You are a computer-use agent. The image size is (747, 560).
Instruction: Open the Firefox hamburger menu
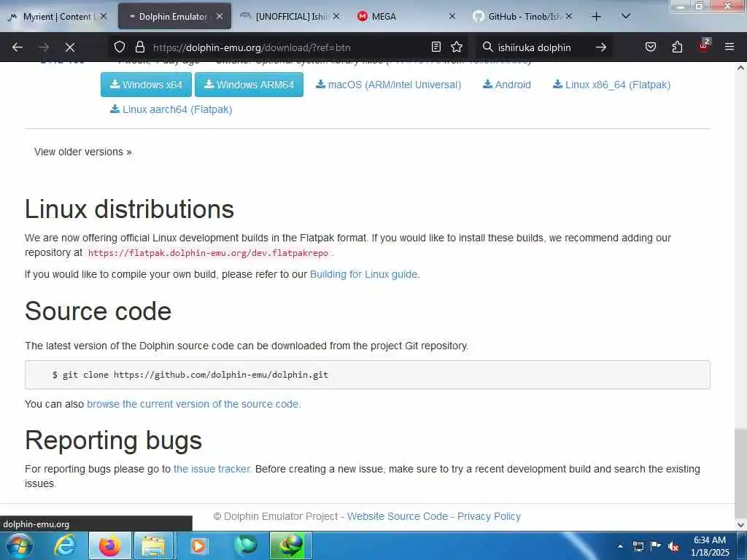[729, 47]
